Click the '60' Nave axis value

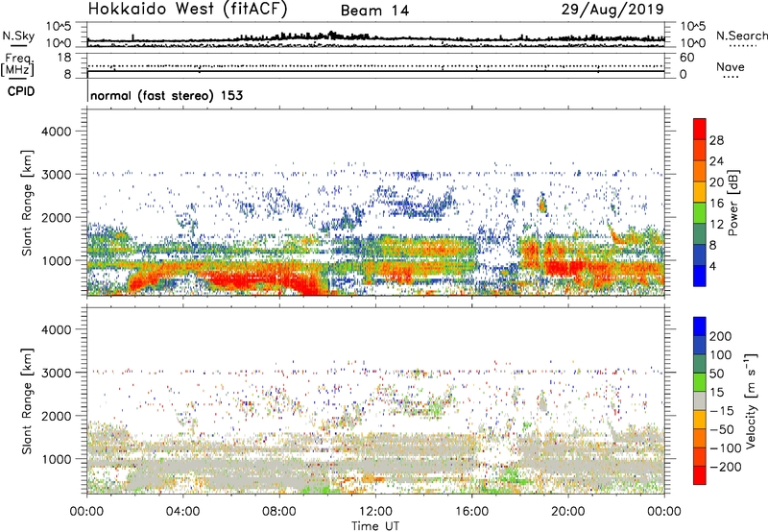pyautogui.click(x=686, y=58)
